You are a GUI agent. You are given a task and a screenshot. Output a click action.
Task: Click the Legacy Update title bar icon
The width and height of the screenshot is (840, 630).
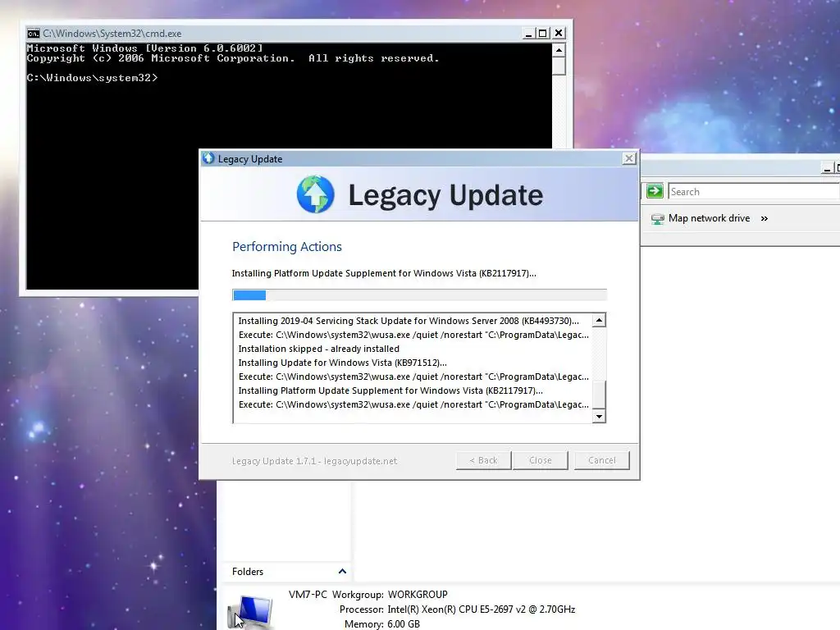point(208,158)
